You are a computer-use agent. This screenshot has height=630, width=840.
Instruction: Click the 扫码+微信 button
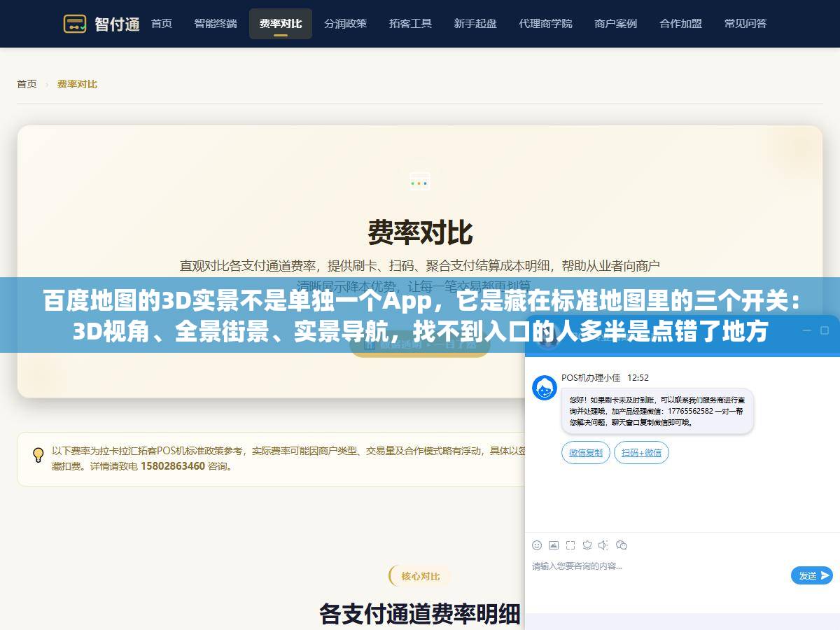(641, 453)
